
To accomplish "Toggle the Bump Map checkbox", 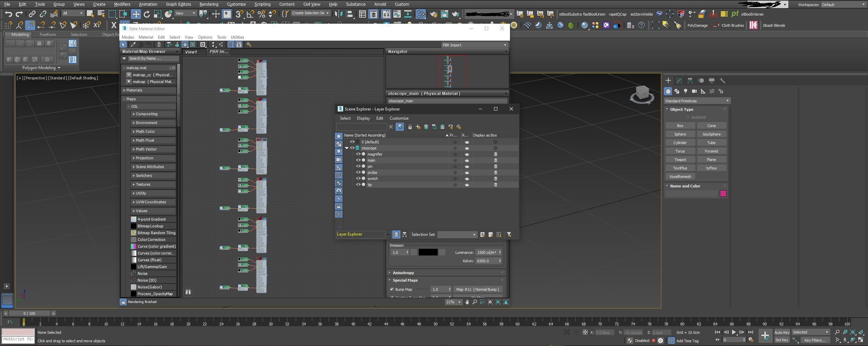I will click(392, 289).
